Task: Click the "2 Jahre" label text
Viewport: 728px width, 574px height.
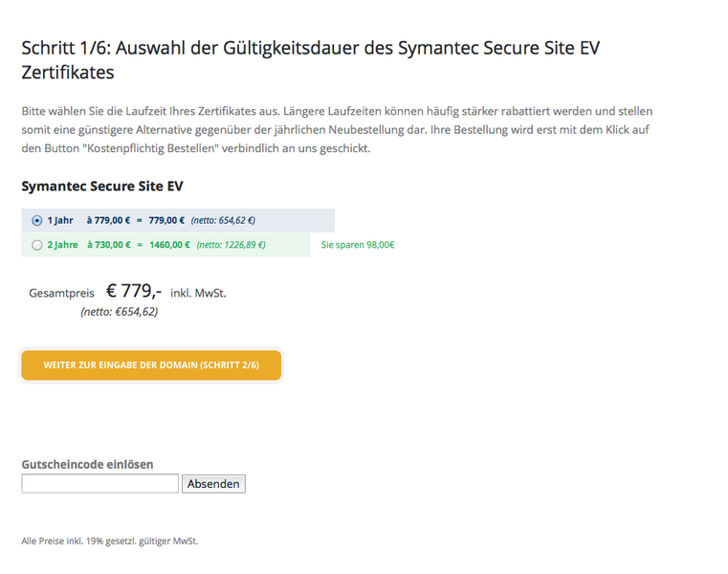Action: (62, 245)
